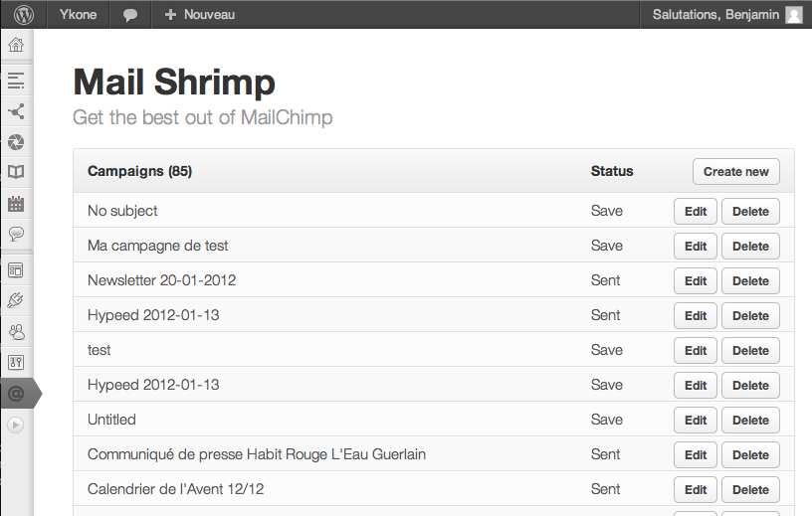Edit Ma campagne de test campaign
The height and width of the screenshot is (516, 812).
point(695,247)
